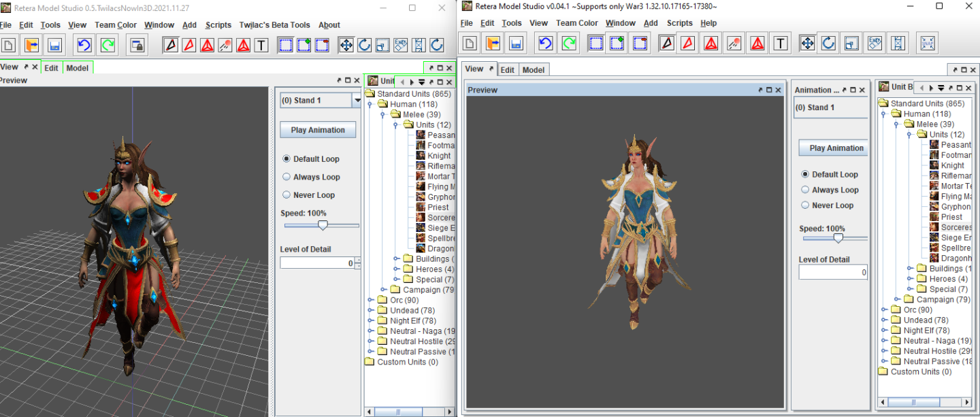The width and height of the screenshot is (980, 417).
Task: Select Never Loop radio in left window
Action: click(287, 195)
